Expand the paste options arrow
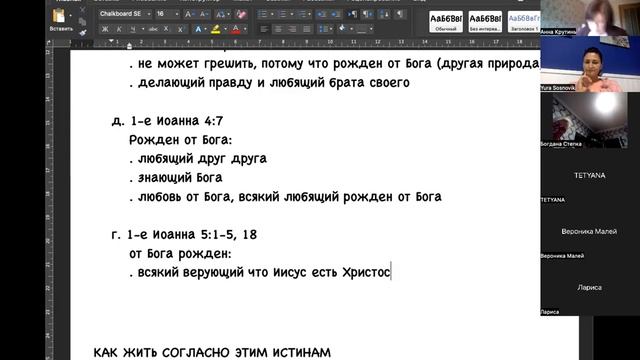This screenshot has height=360, width=640. [x=71, y=16]
